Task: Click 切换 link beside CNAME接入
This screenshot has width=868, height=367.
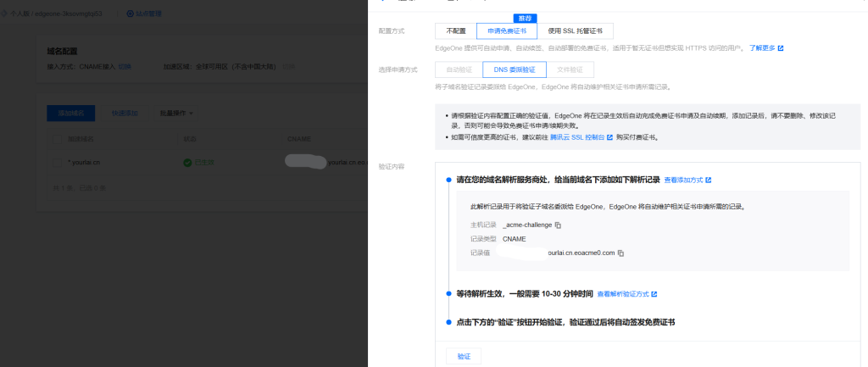Action: pyautogui.click(x=125, y=66)
